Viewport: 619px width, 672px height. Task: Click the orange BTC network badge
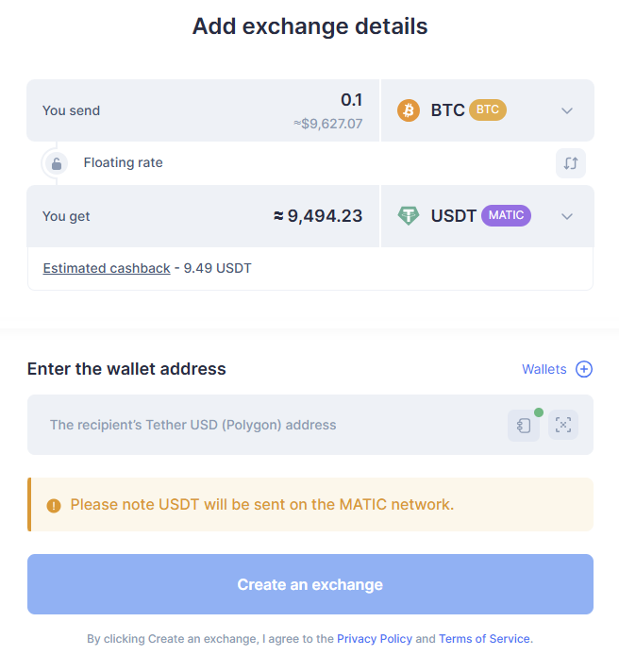point(488,110)
